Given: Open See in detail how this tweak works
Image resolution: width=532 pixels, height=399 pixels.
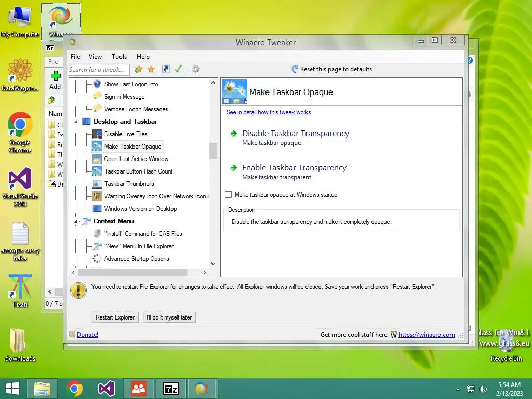Looking at the screenshot, I should (x=269, y=112).
